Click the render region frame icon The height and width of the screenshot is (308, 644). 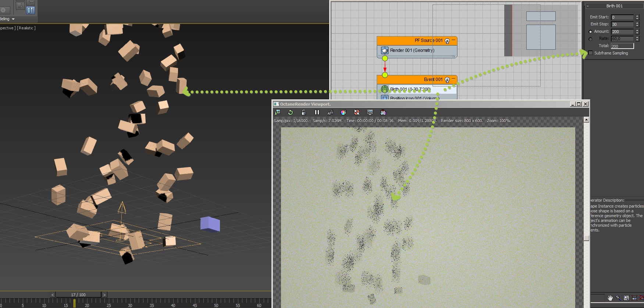coord(383,112)
